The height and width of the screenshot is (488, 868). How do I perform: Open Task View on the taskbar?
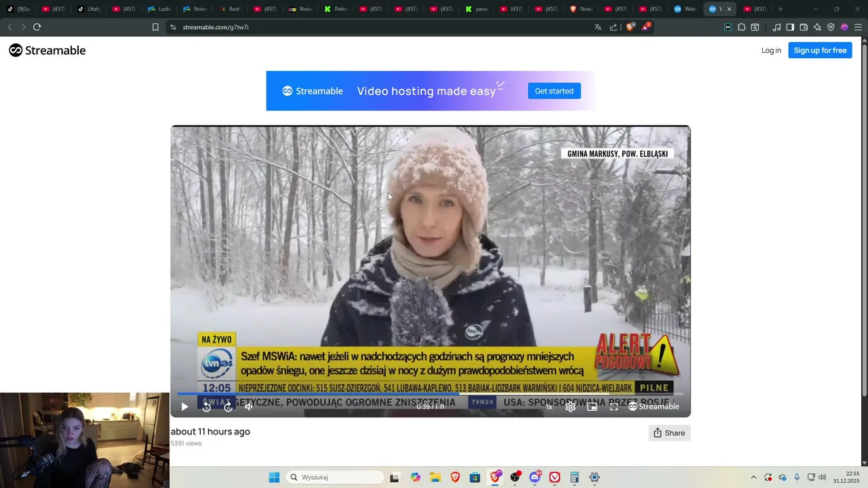pos(395,477)
